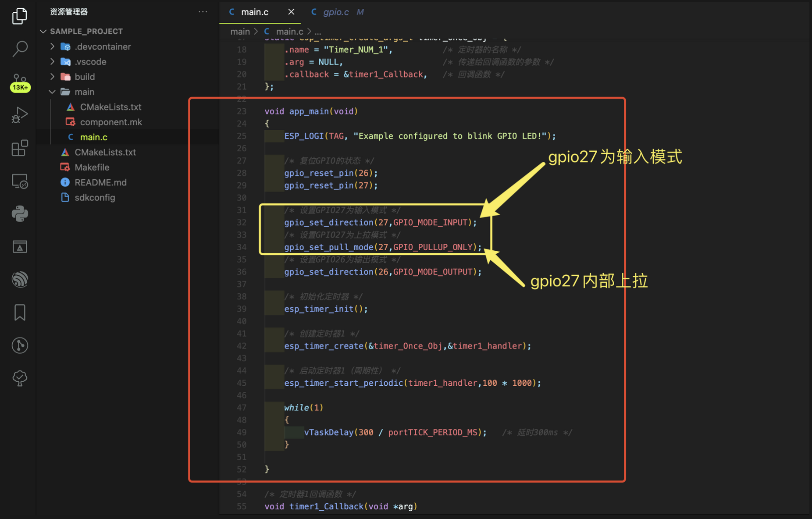Click ESP_LOGI macro on line 25
Screen dimensions: 812x519
[x=304, y=136]
